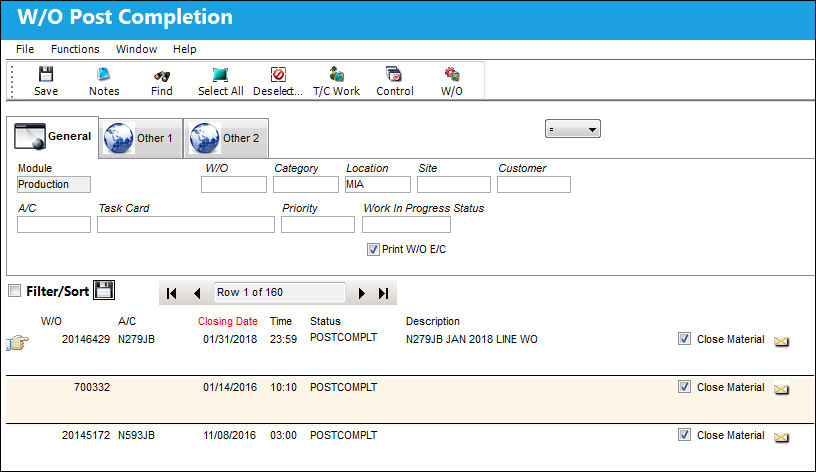Switch to the General tab
Image resolution: width=816 pixels, height=472 pixels.
tap(53, 136)
